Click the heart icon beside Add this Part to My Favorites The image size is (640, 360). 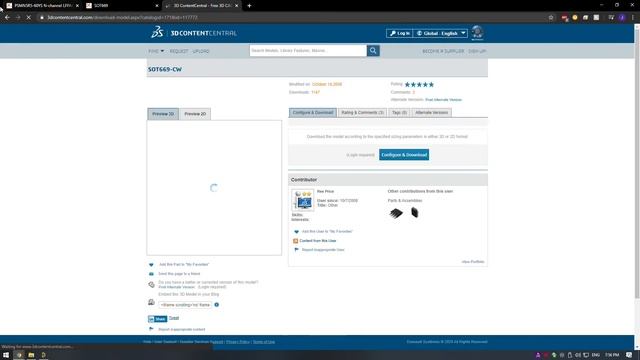pos(151,264)
